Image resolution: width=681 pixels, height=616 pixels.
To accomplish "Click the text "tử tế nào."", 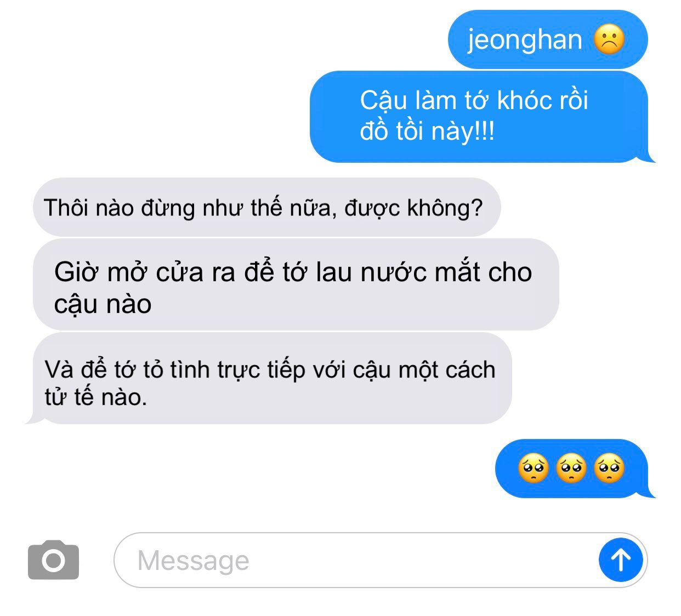I will click(x=96, y=396).
